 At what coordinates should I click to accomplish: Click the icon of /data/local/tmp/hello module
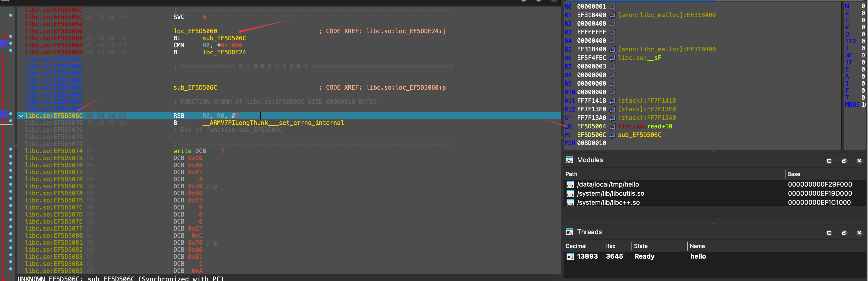570,185
